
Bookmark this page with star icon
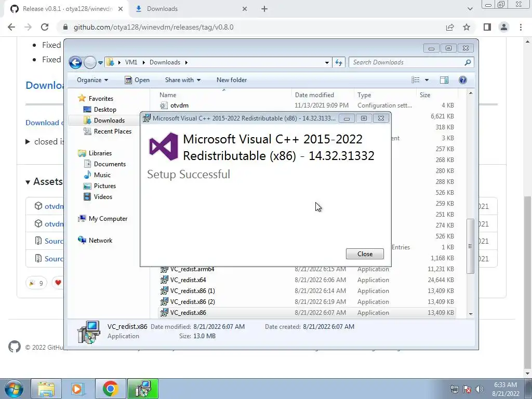(467, 27)
